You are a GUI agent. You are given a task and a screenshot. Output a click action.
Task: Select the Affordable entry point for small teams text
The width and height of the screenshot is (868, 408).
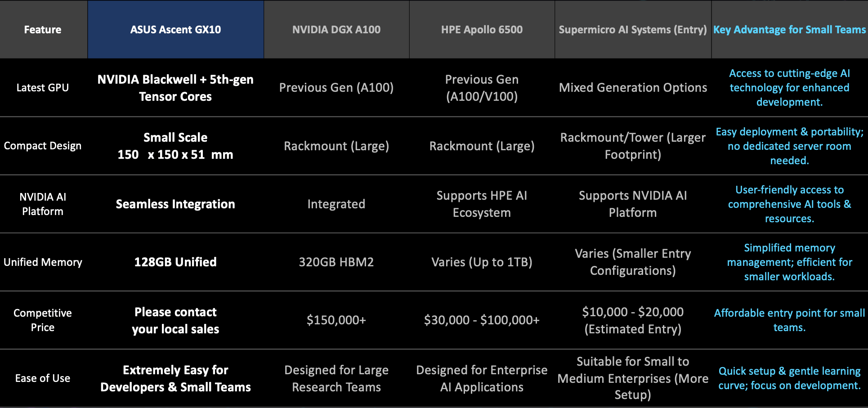(789, 320)
